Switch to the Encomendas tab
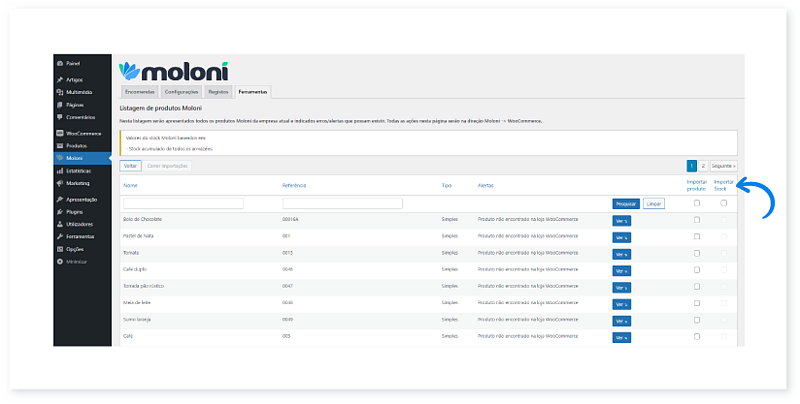The width and height of the screenshot is (800, 404). pyautogui.click(x=139, y=92)
